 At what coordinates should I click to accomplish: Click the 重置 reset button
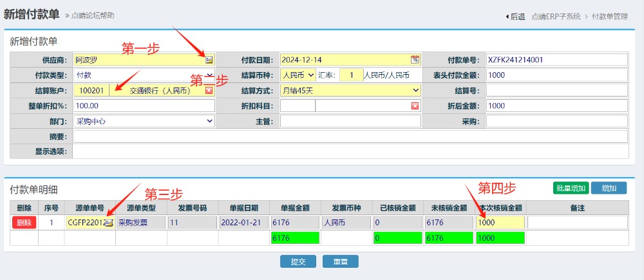coord(340,262)
